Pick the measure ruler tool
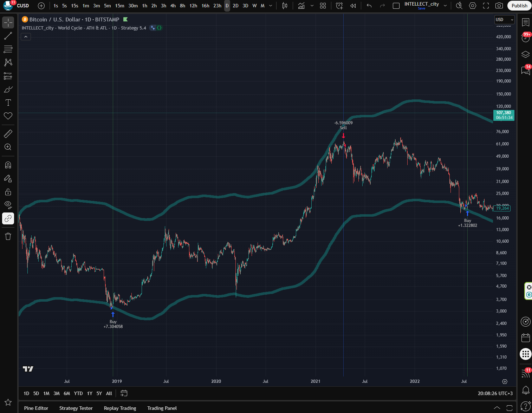The width and height of the screenshot is (532, 413). [x=8, y=134]
